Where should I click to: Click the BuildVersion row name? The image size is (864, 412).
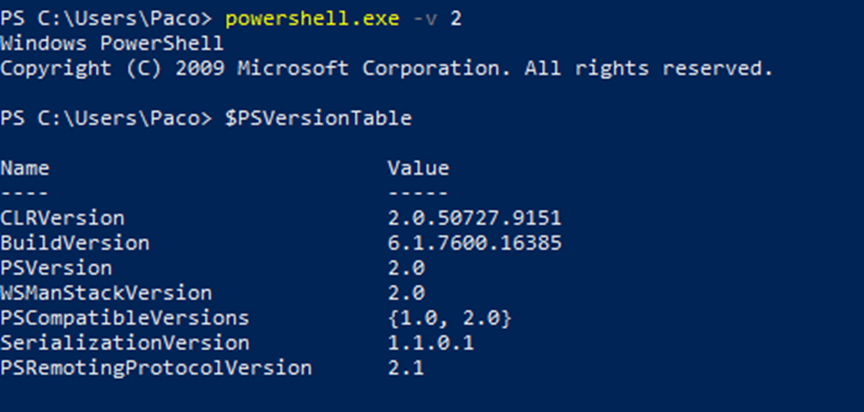point(75,243)
